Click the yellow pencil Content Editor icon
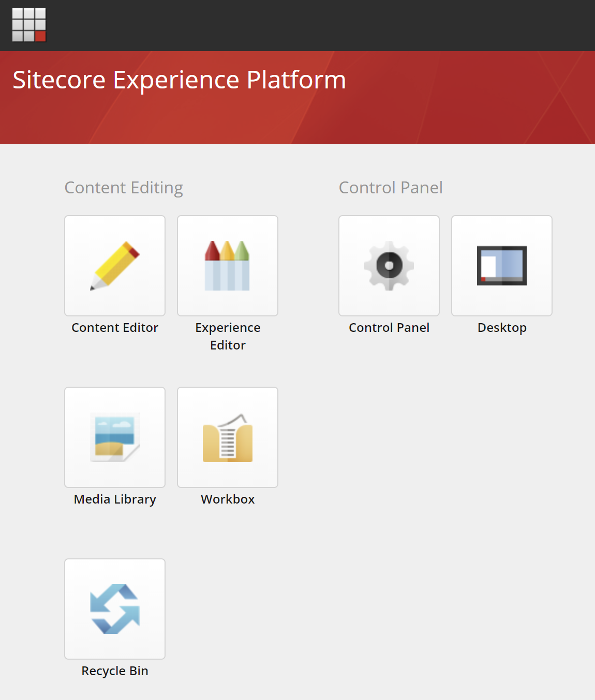 pos(115,265)
